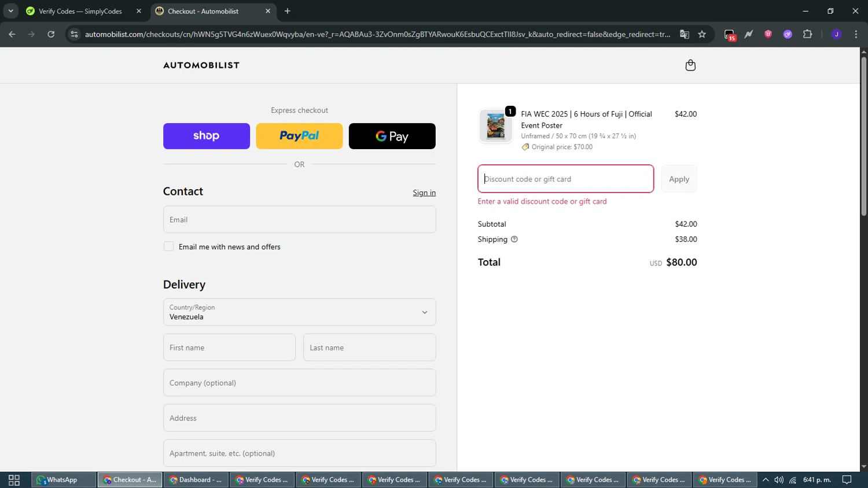The height and width of the screenshot is (488, 868).
Task: Go back to the previous page
Action: click(12, 34)
